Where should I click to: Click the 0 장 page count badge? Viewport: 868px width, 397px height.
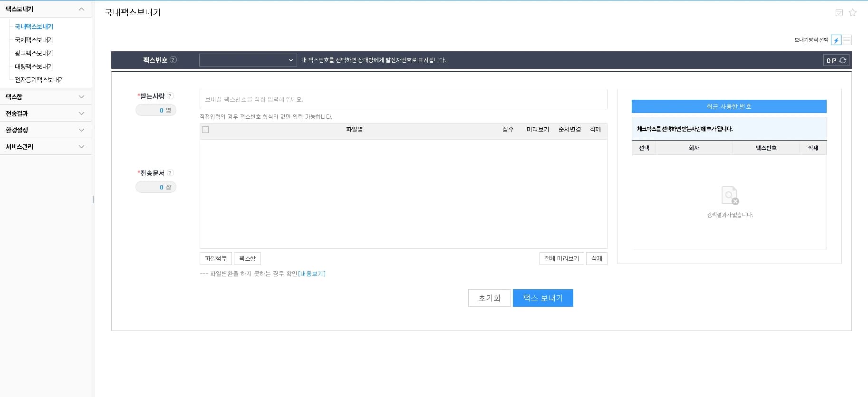[x=156, y=187]
